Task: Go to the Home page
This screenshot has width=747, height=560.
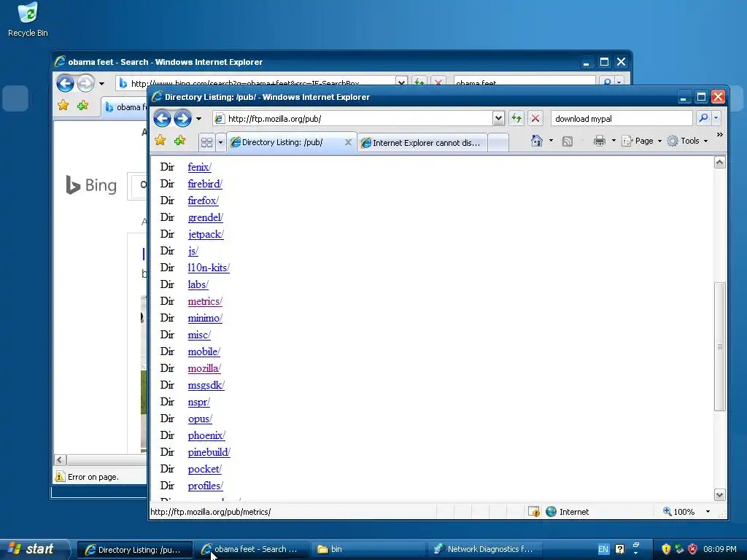Action: click(537, 141)
